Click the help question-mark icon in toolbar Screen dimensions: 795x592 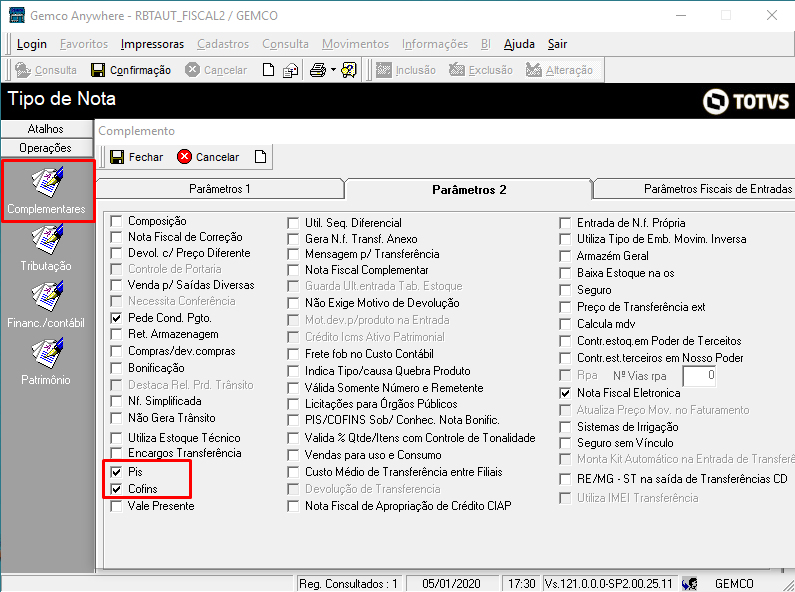349,70
